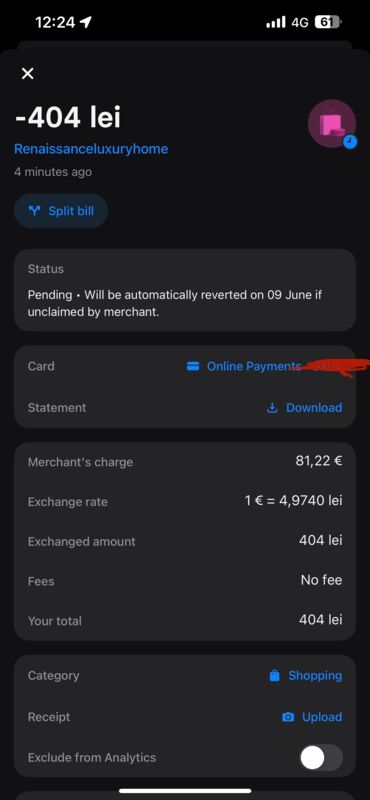Viewport: 370px width, 800px height.
Task: Open the Renaissanceluxuryhome merchant link
Action: (91, 149)
